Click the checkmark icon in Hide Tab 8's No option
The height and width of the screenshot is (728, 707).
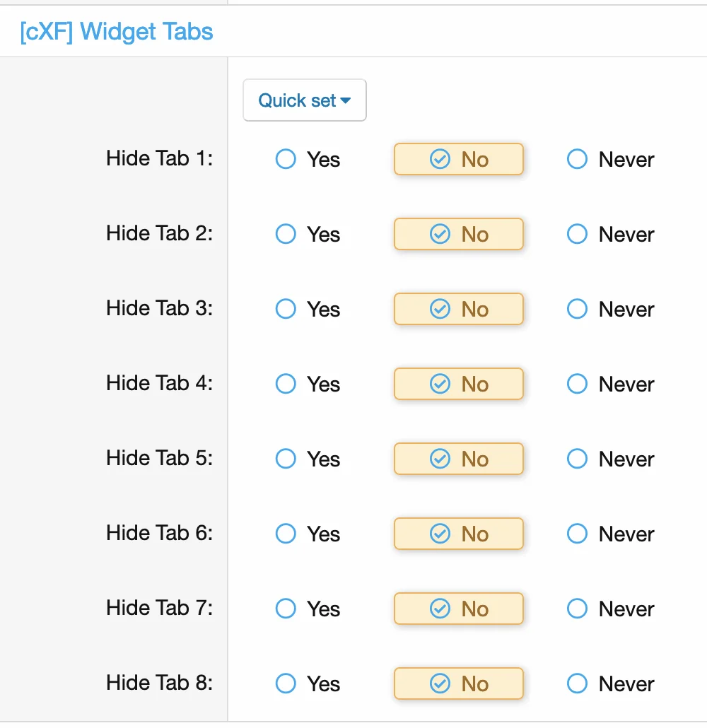[x=440, y=683]
